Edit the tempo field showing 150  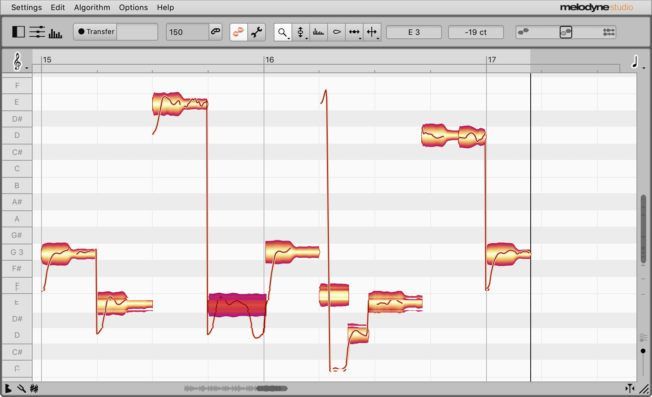187,32
